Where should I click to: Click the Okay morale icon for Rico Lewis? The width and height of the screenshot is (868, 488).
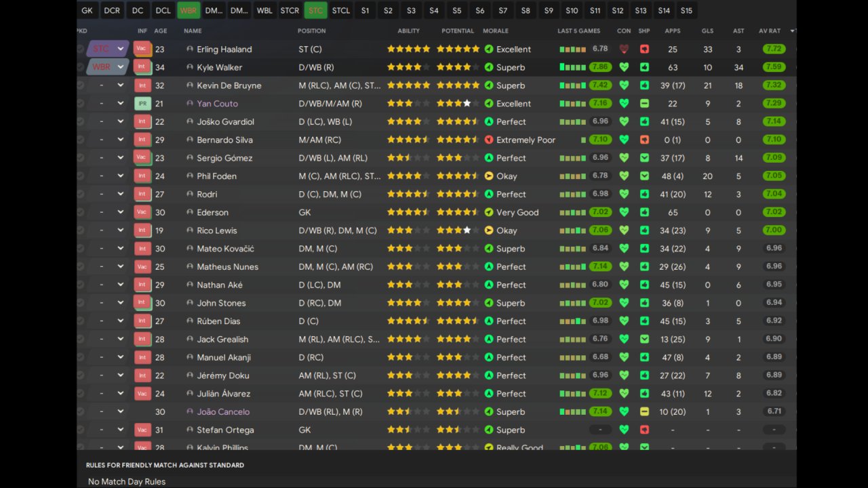click(489, 230)
